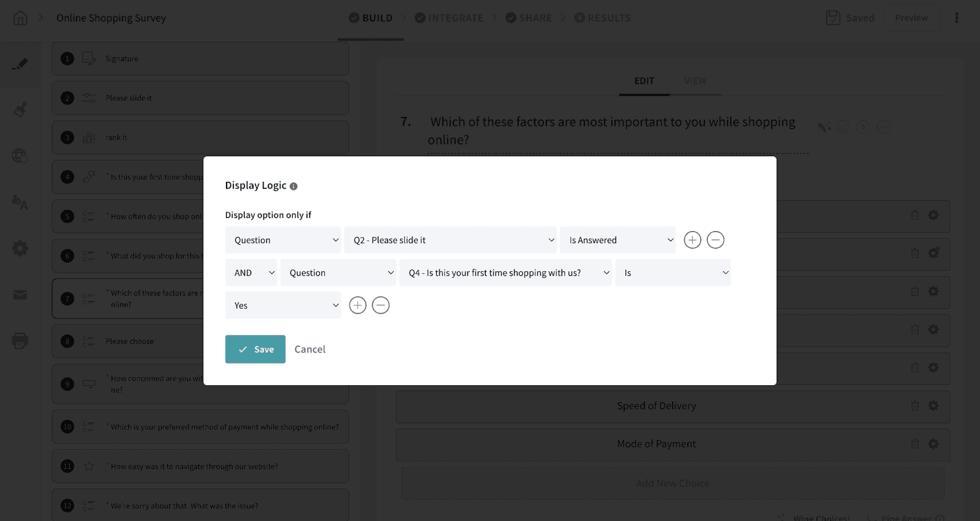This screenshot has width=980, height=521.
Task: Delete the Mode of Payment choice
Action: (914, 444)
